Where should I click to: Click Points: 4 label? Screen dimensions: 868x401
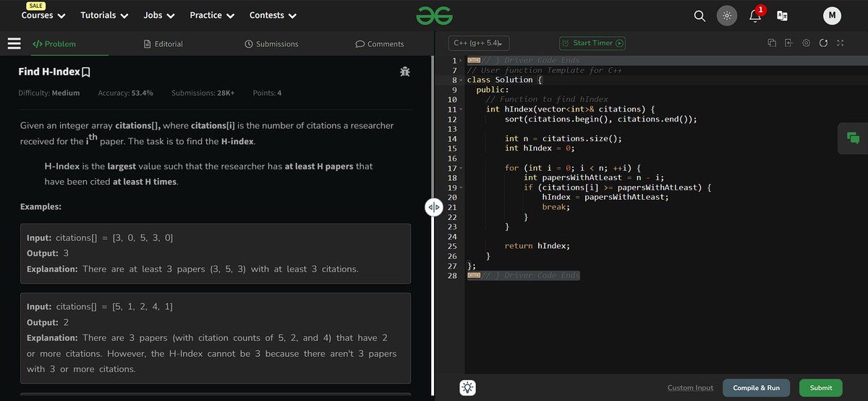coord(268,93)
